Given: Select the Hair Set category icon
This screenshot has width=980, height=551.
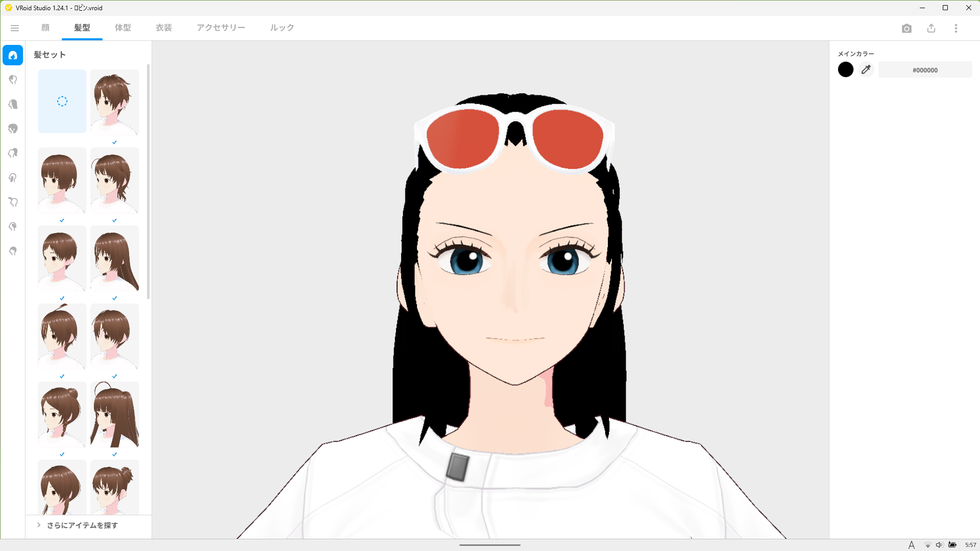Looking at the screenshot, I should click(13, 55).
